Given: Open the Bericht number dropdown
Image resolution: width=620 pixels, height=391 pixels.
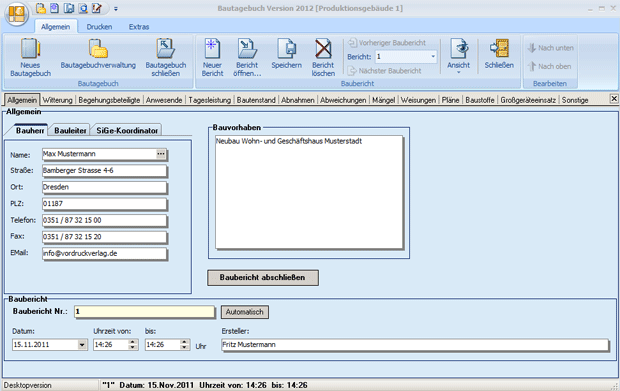Looking at the screenshot, I should tap(433, 57).
